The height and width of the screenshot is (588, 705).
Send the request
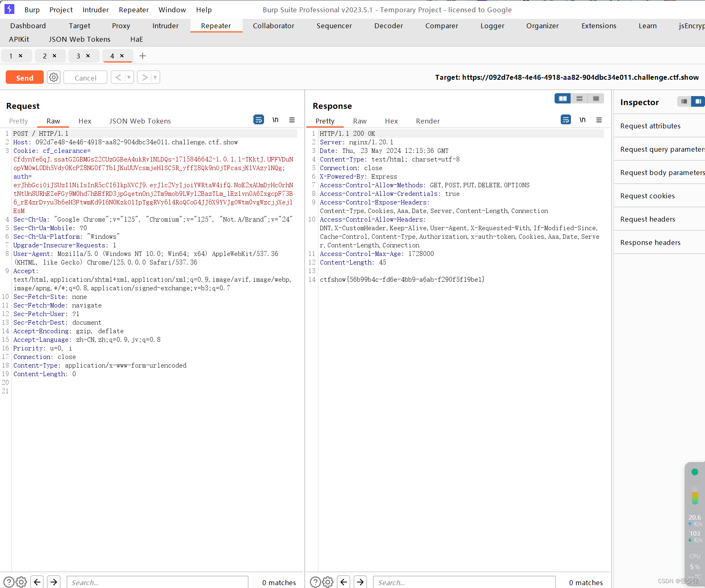(25, 77)
